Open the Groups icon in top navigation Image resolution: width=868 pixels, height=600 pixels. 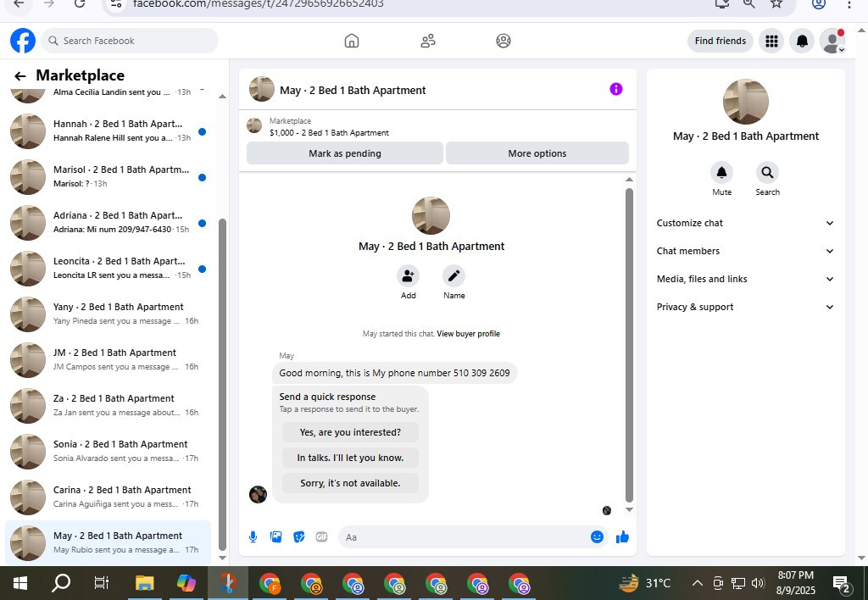pyautogui.click(x=504, y=41)
